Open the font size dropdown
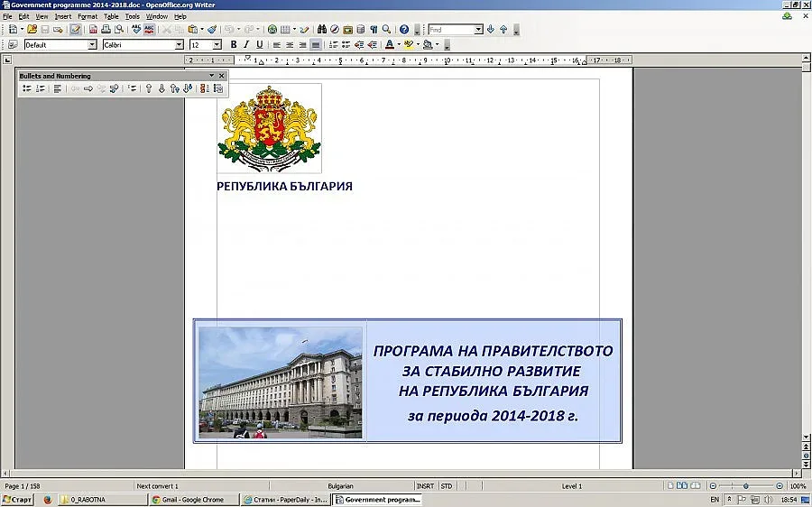 [x=217, y=44]
